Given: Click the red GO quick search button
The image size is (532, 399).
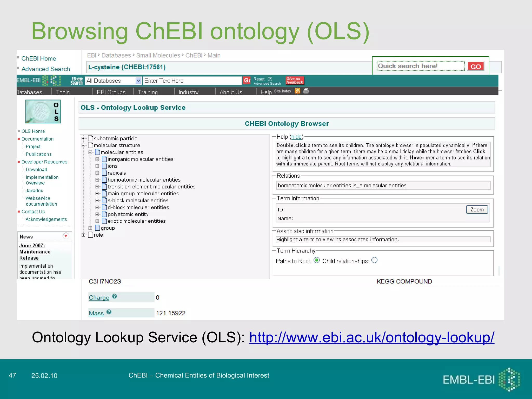Looking at the screenshot, I should [x=476, y=66].
